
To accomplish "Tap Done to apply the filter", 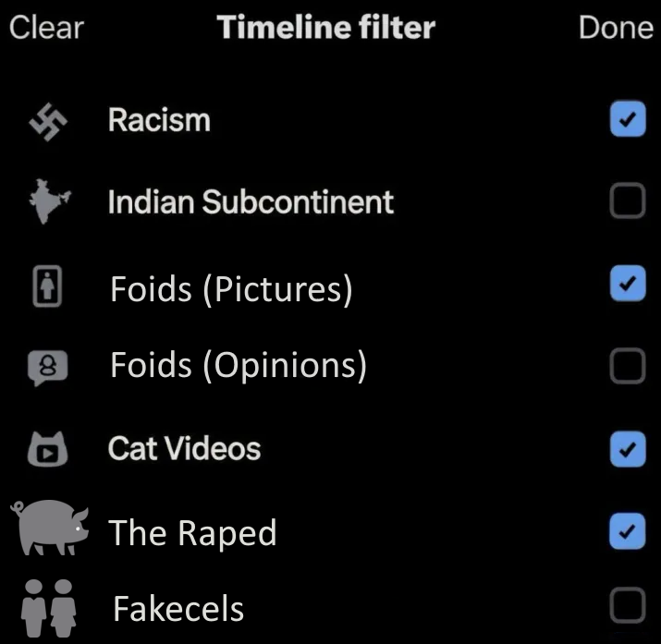I will [x=616, y=28].
